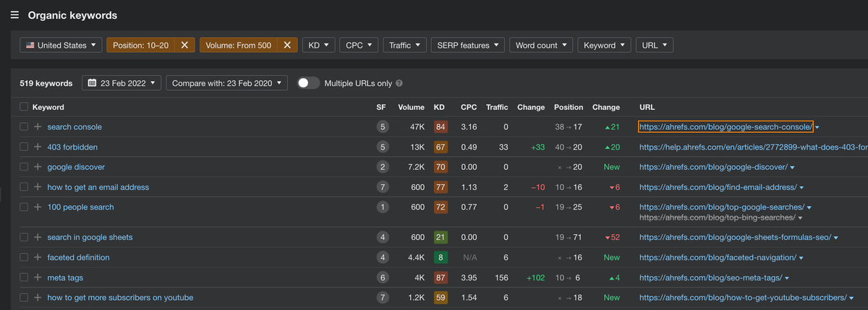
Task: Click SF badge for google discover row
Action: click(381, 167)
